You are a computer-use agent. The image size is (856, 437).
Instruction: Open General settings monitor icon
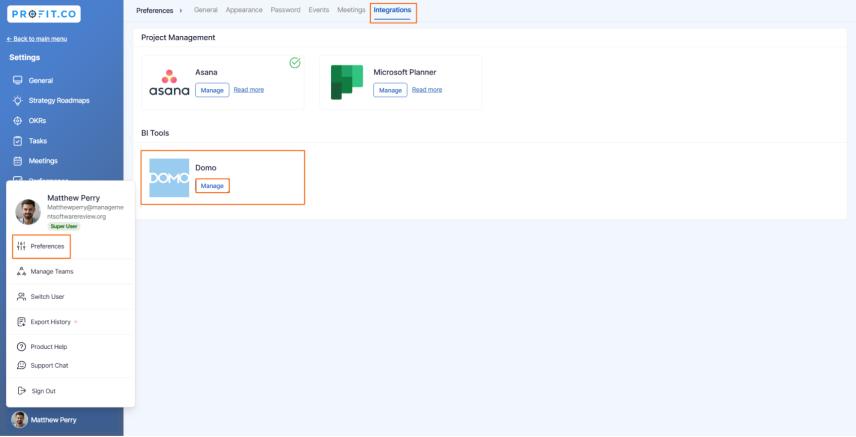pos(17,80)
